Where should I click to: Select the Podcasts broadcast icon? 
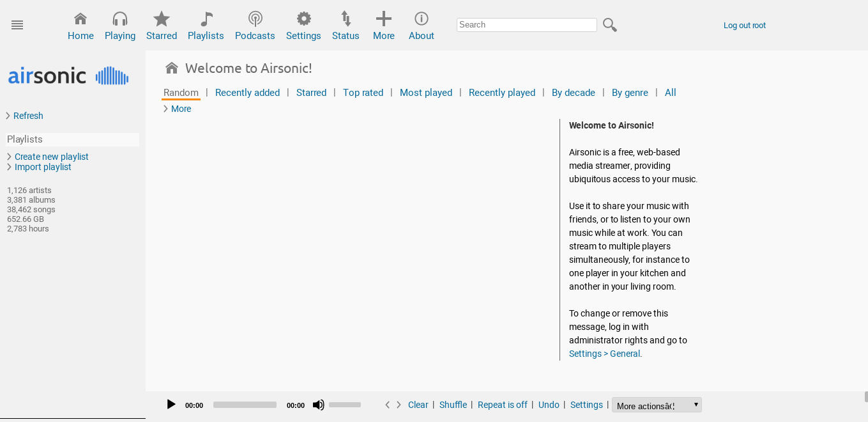(255, 18)
